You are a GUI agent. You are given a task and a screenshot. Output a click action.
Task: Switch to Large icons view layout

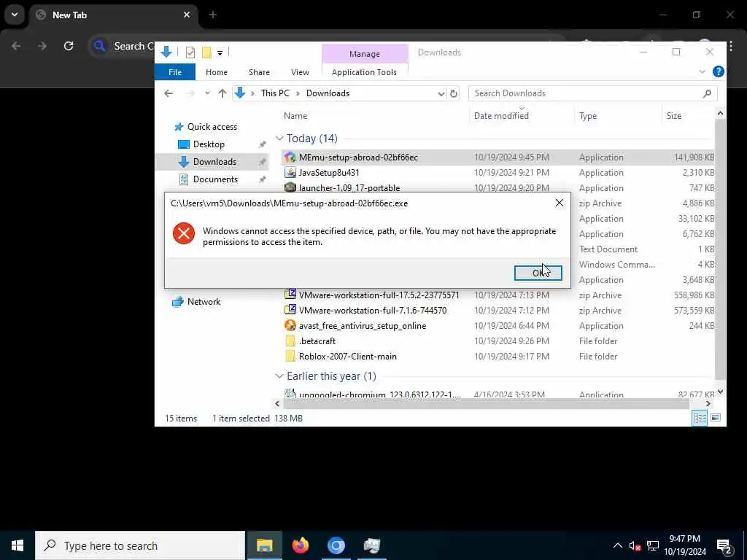[x=715, y=418]
